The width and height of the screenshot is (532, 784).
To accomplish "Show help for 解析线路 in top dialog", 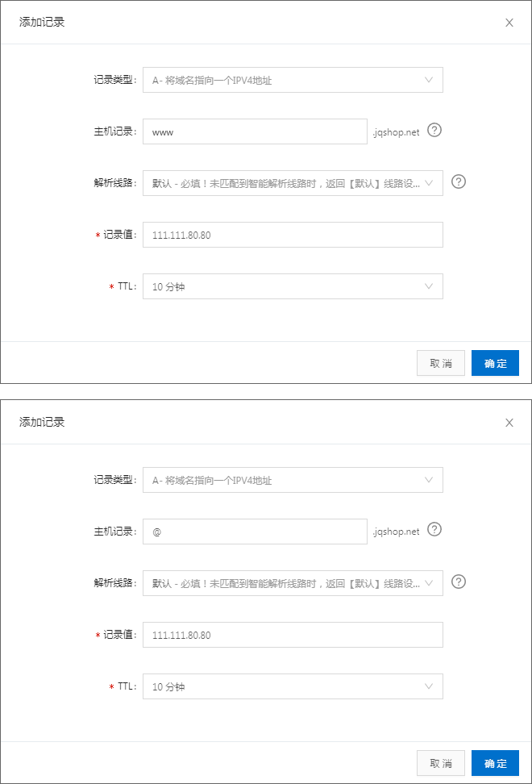I will point(459,181).
